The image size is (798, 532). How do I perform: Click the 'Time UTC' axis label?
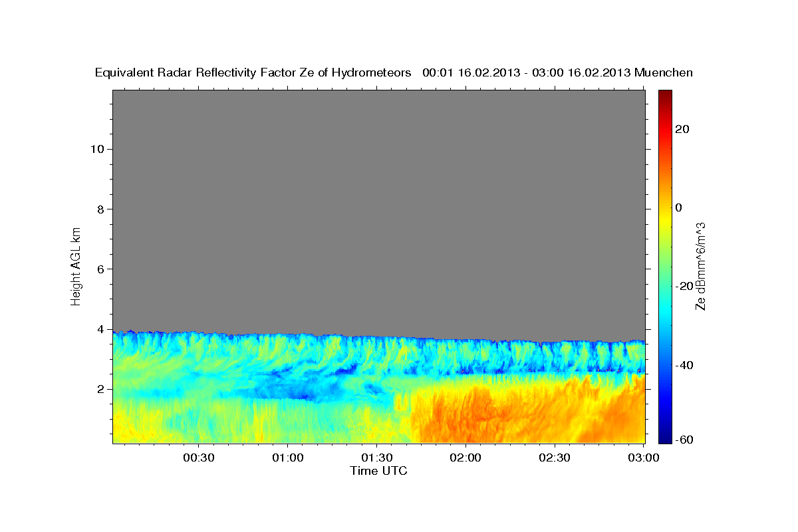click(x=378, y=471)
